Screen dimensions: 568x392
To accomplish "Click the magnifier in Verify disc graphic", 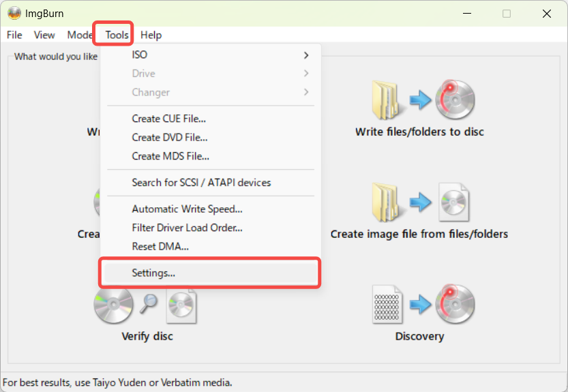I will pyautogui.click(x=149, y=303).
